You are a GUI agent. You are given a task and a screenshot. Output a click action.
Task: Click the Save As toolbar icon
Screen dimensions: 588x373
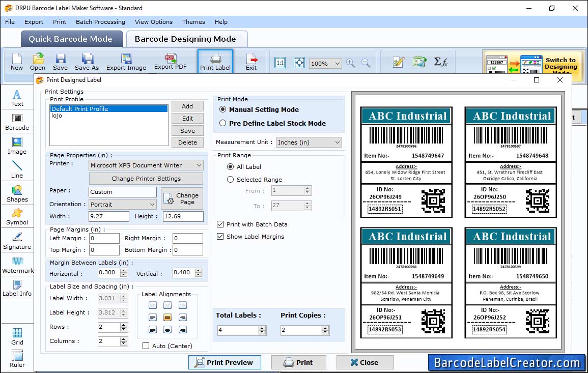point(87,62)
